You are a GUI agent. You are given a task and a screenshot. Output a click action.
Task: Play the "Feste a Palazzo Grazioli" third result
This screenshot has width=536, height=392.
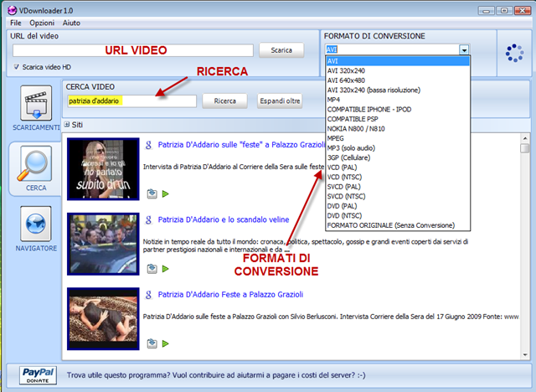pyautogui.click(x=166, y=343)
